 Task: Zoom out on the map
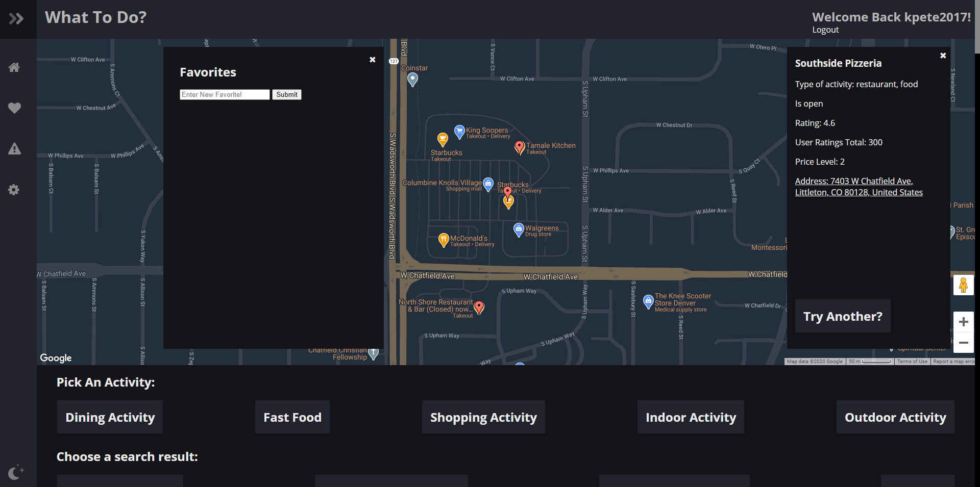(x=964, y=343)
